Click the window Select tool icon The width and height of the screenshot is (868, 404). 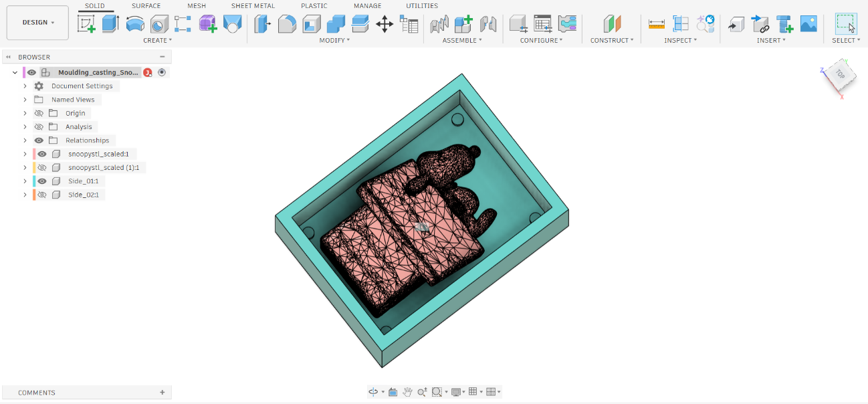click(x=846, y=24)
